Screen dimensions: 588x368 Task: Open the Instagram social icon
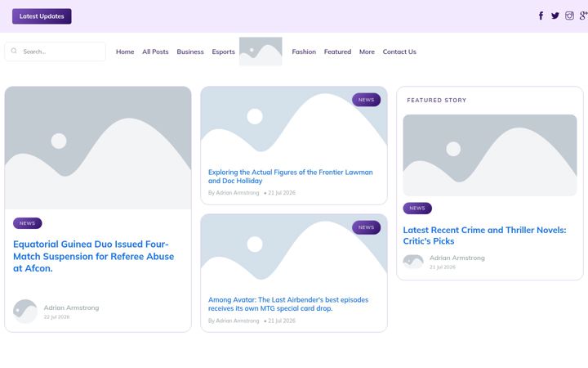[x=569, y=16]
